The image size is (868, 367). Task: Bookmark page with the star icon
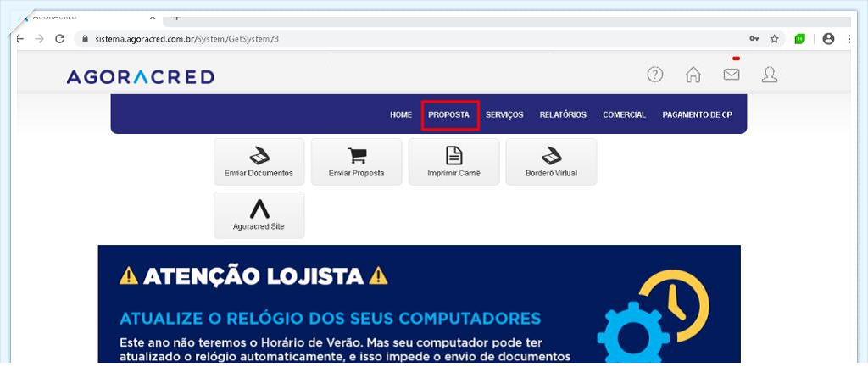coord(775,39)
